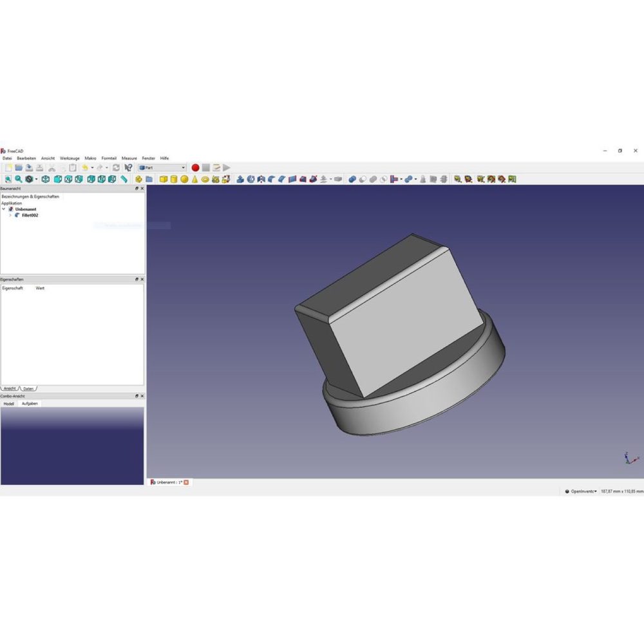Click the Unbenannt : 1* document tab

click(169, 482)
